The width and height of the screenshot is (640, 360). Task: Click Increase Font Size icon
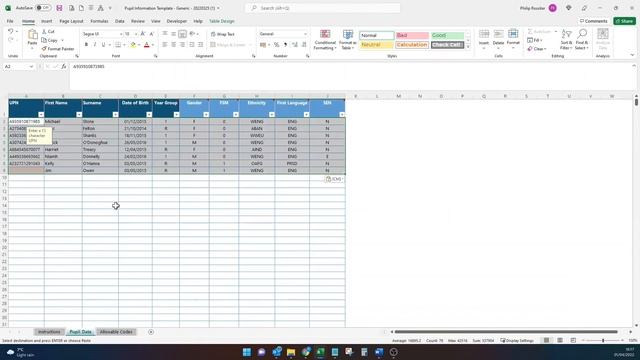pos(143,34)
